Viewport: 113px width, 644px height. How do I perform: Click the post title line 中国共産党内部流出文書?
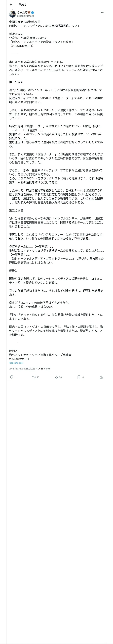[x=25, y=22]
